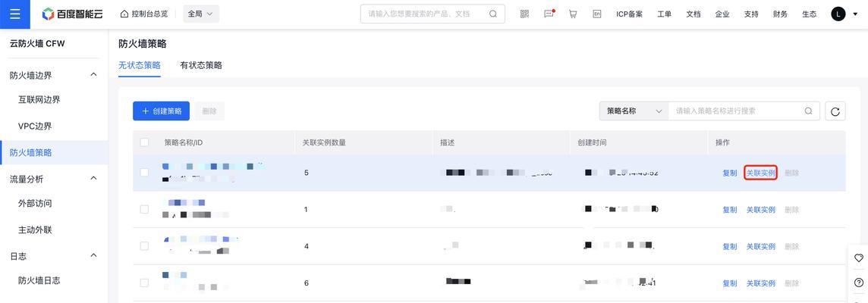The height and width of the screenshot is (303, 868).
Task: Click the heart feedback icon
Action: [859, 258]
